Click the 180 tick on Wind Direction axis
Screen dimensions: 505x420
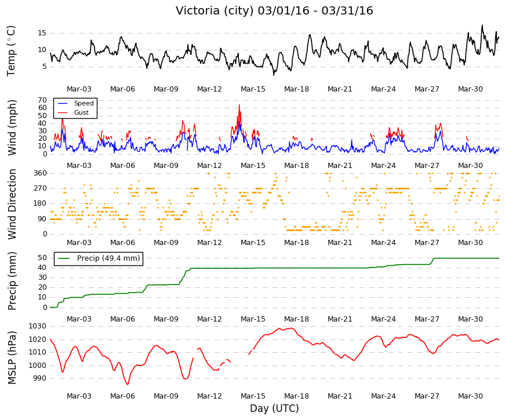(x=41, y=203)
